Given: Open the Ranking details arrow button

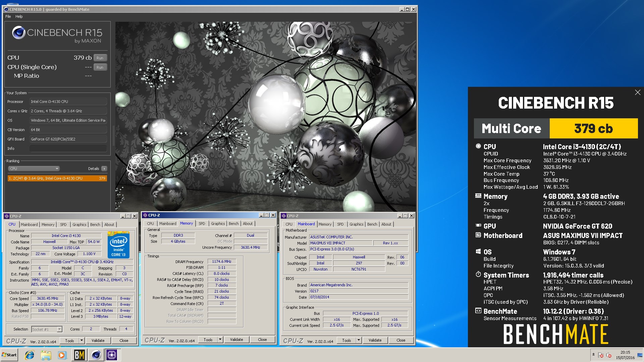Looking at the screenshot, I should pos(104,169).
